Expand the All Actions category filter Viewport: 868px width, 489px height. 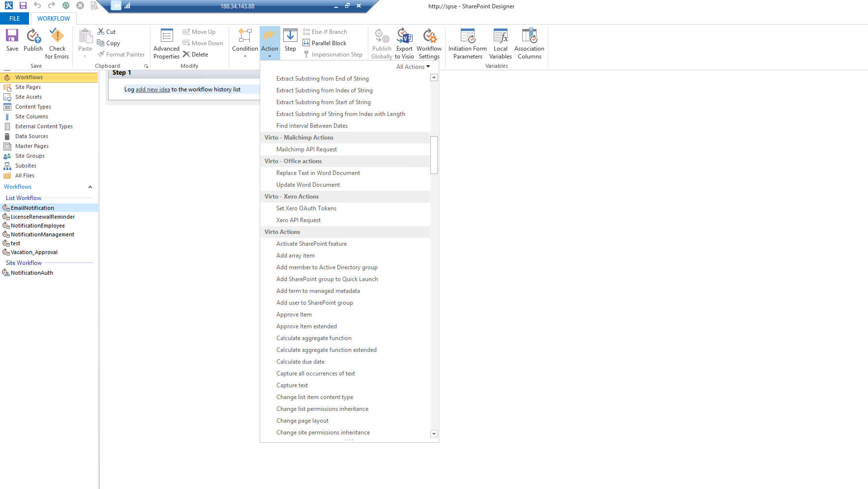point(413,67)
